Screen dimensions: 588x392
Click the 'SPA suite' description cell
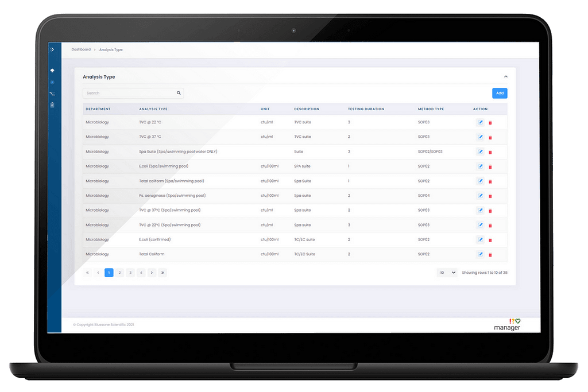click(x=302, y=166)
